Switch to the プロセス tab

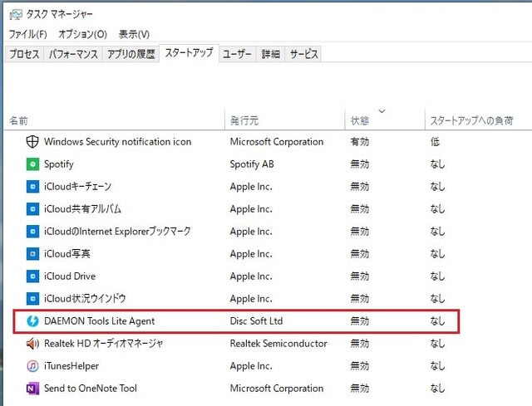[x=24, y=54]
